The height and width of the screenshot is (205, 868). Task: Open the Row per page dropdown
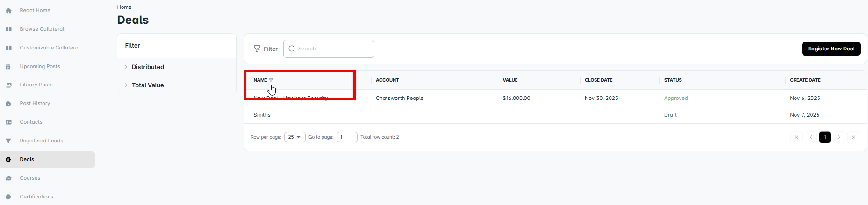pyautogui.click(x=294, y=137)
